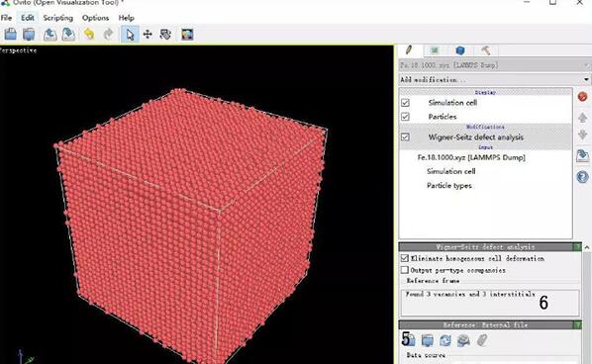Image resolution: width=592 pixels, height=364 pixels.
Task: Click the Render active viewport icon
Action: 187,35
